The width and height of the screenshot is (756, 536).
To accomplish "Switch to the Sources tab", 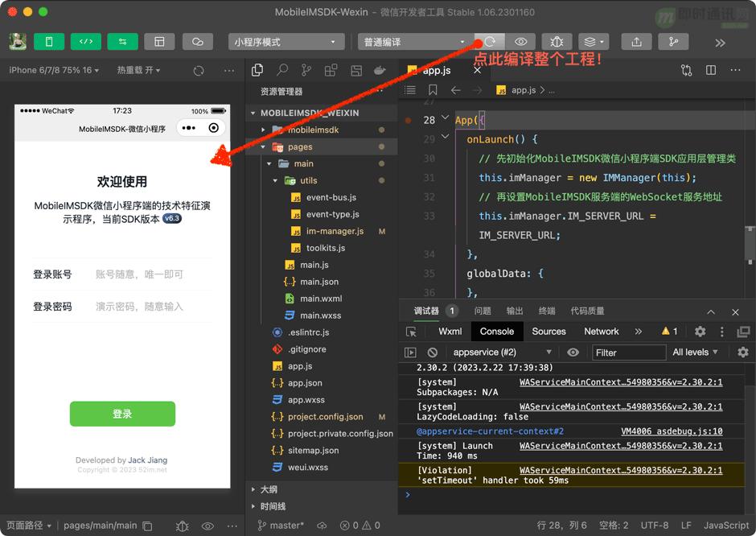I will [x=549, y=331].
